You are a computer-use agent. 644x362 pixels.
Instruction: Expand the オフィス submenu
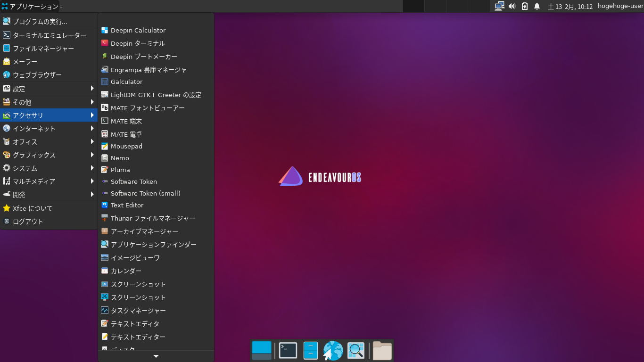click(x=49, y=141)
